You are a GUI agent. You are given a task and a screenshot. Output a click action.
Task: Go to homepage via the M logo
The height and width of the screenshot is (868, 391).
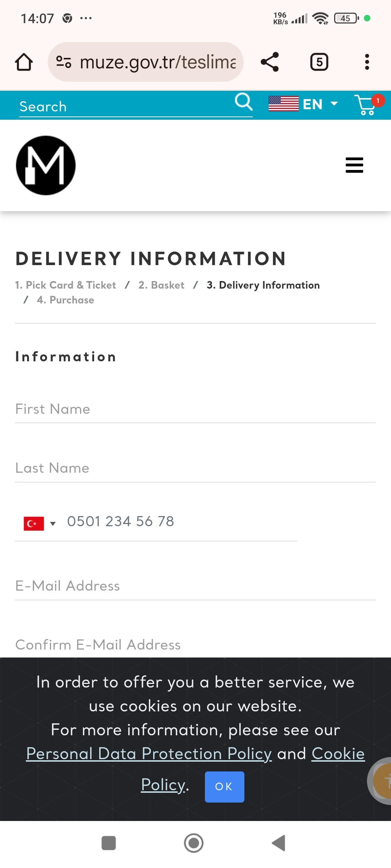(x=46, y=165)
